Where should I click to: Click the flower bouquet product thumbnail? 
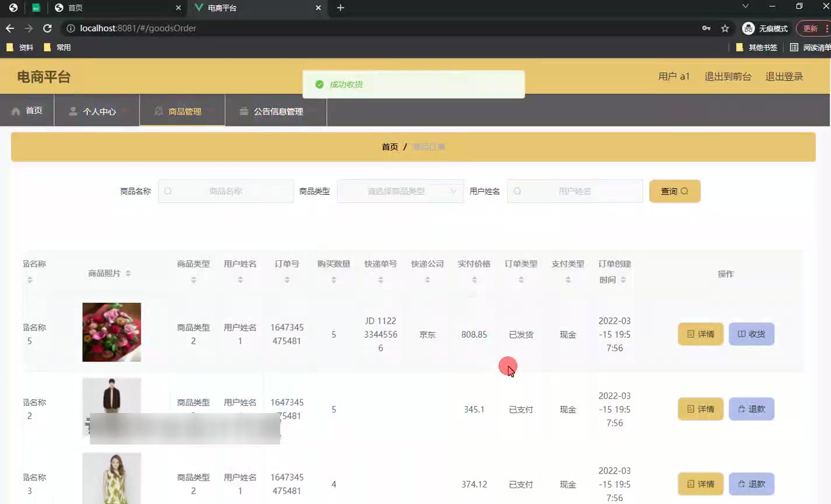pyautogui.click(x=111, y=332)
